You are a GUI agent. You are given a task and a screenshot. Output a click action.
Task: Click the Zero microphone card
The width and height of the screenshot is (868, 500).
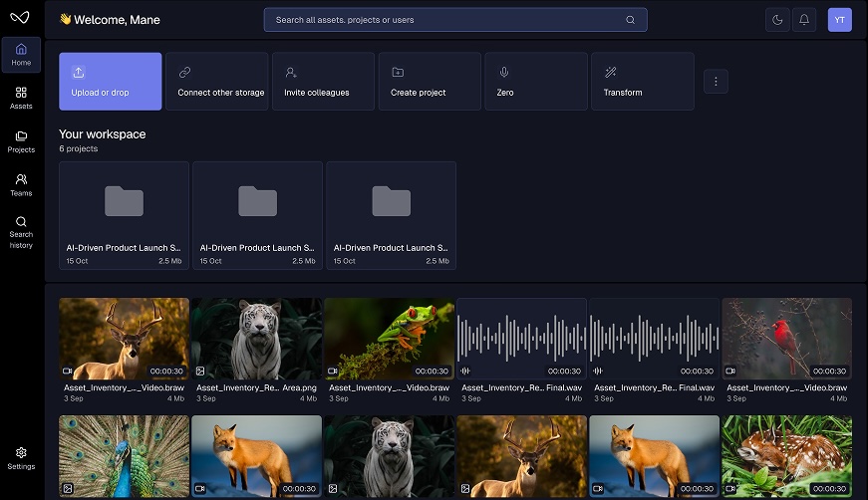coord(536,82)
